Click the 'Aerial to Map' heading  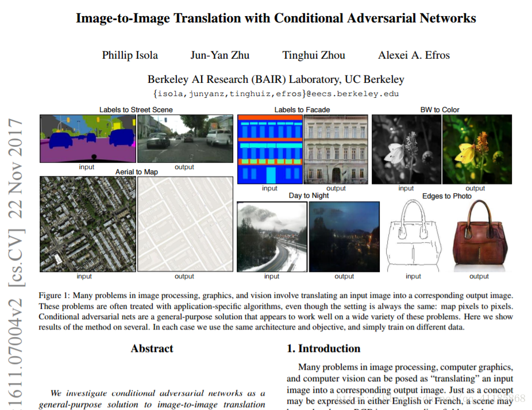click(x=136, y=172)
